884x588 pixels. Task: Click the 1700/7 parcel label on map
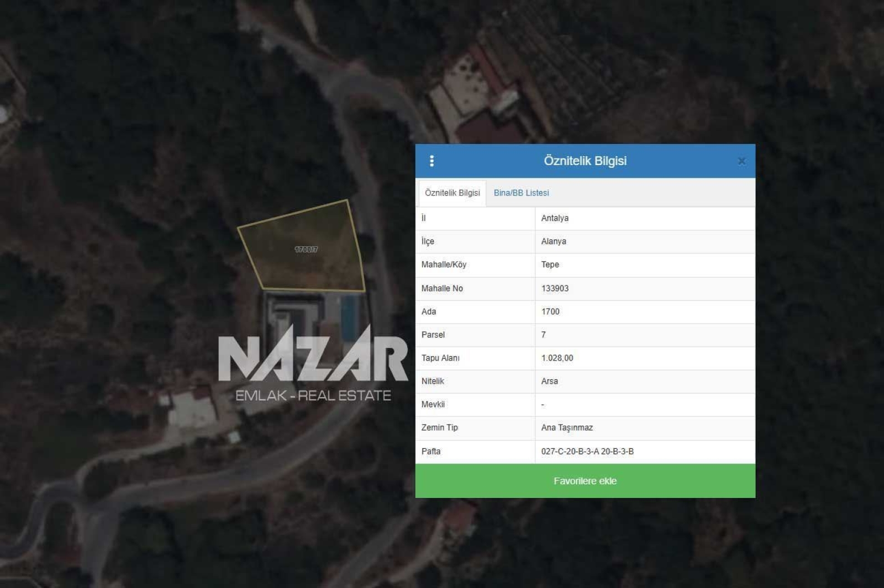[x=306, y=250]
